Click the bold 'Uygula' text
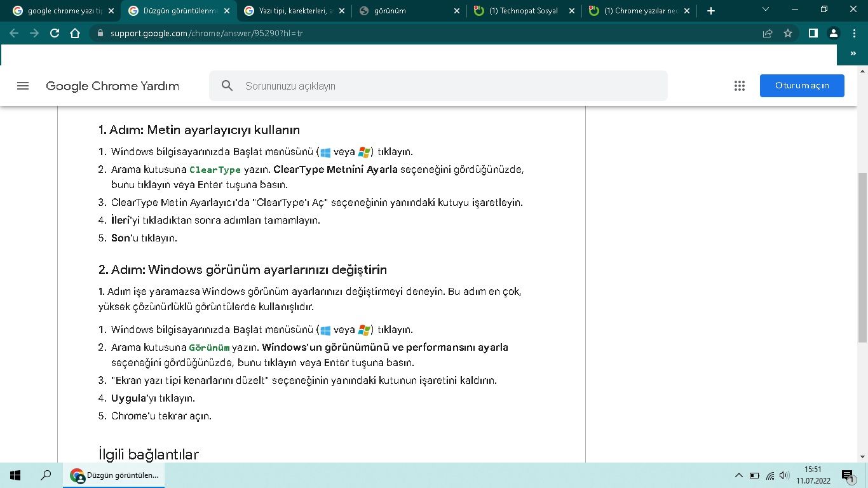 (x=128, y=398)
